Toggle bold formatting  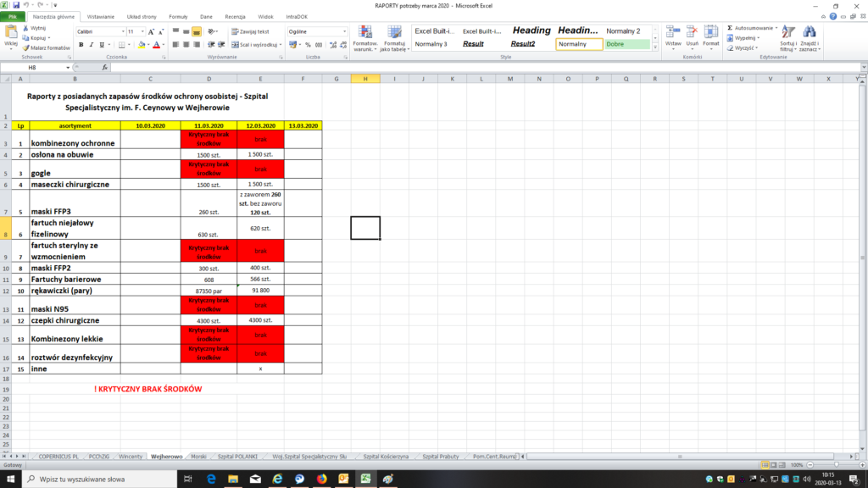[x=80, y=45]
